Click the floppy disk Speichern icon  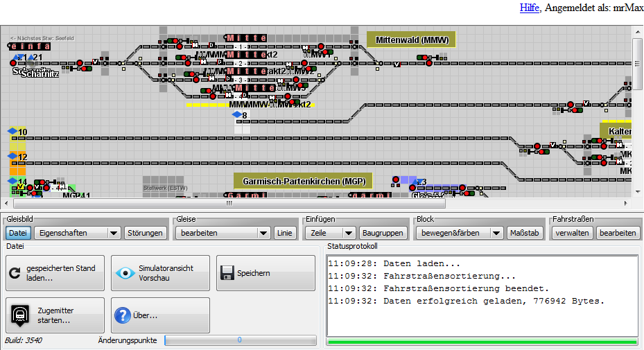tap(227, 273)
